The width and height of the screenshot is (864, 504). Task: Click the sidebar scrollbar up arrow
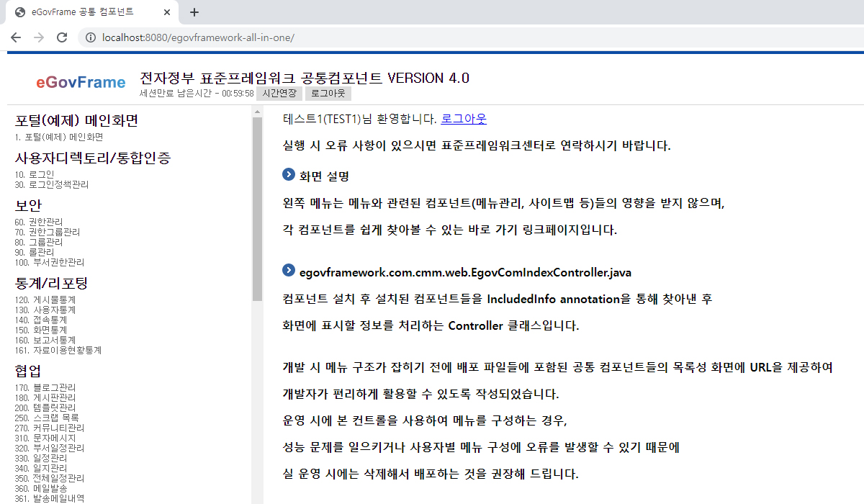[257, 112]
